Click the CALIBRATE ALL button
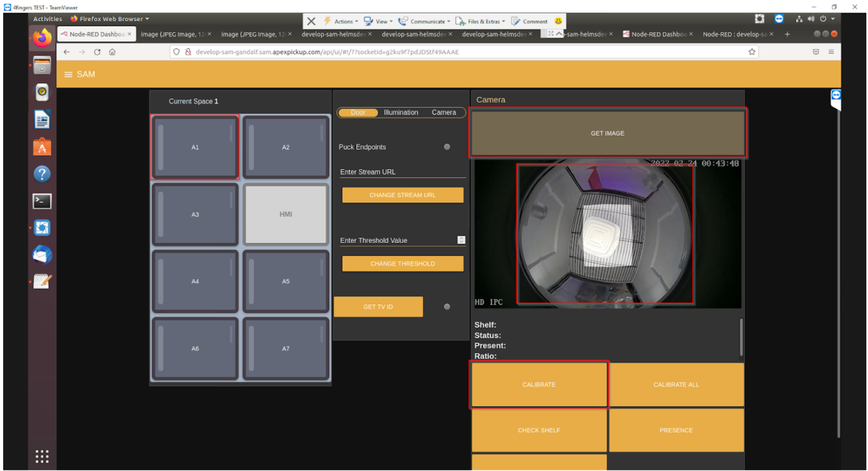 (x=676, y=385)
